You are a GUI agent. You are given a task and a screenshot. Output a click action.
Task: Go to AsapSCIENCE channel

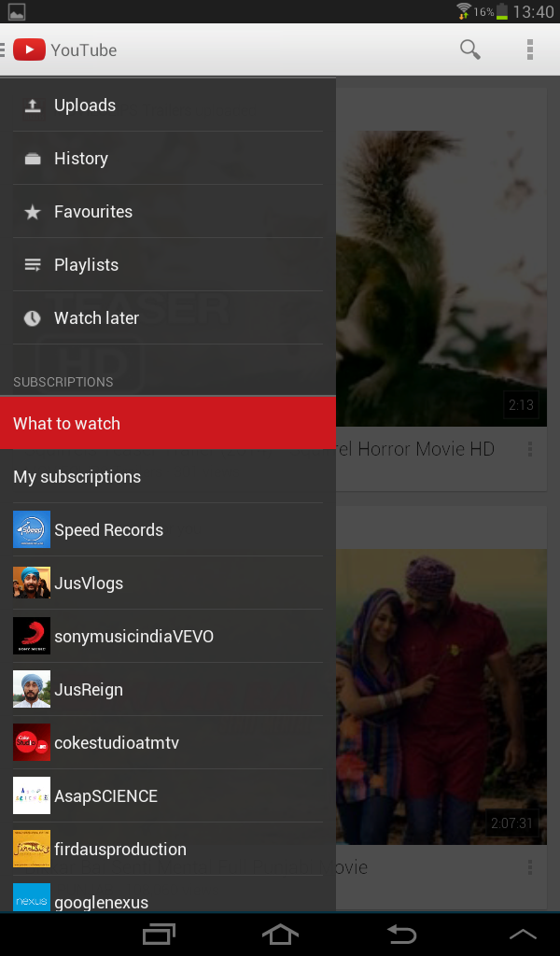click(105, 796)
